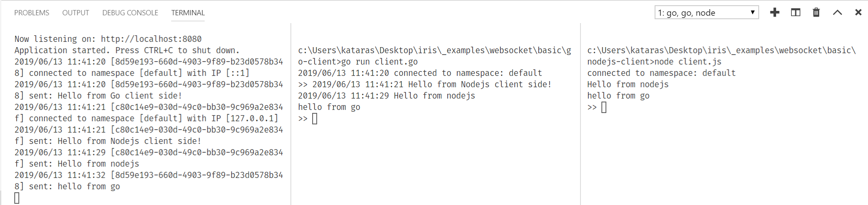The height and width of the screenshot is (205, 868).
Task: Split the terminal using the split icon
Action: [x=795, y=13]
